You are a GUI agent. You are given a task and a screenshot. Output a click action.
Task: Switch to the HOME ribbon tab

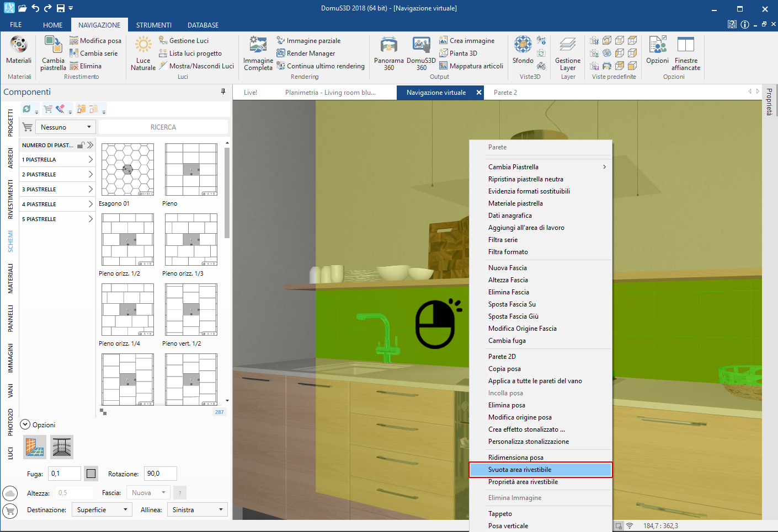point(53,25)
